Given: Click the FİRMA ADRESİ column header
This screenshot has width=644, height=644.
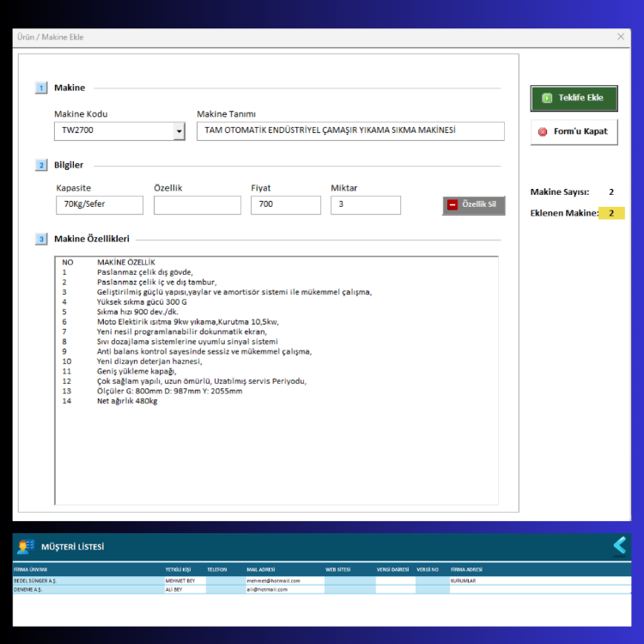Looking at the screenshot, I should [466, 569].
